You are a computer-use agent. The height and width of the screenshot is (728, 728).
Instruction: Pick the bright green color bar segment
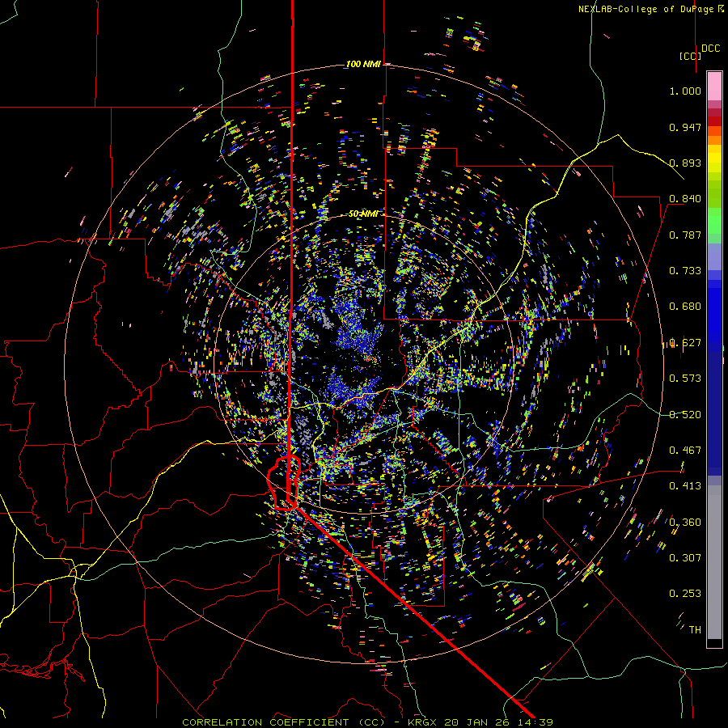pos(714,221)
